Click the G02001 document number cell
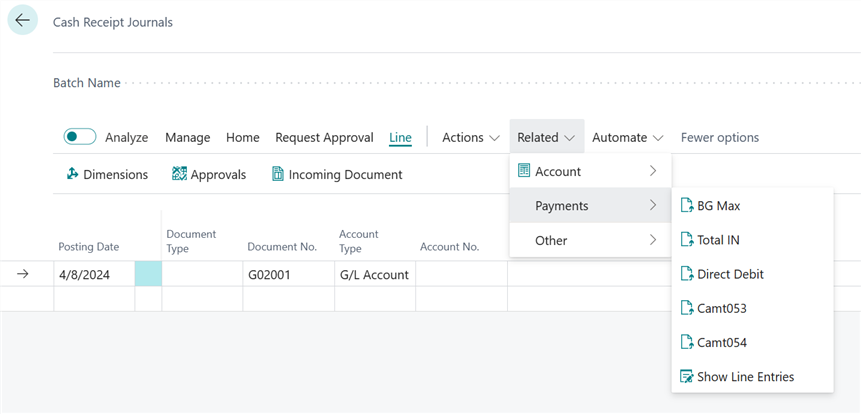 [x=288, y=274]
